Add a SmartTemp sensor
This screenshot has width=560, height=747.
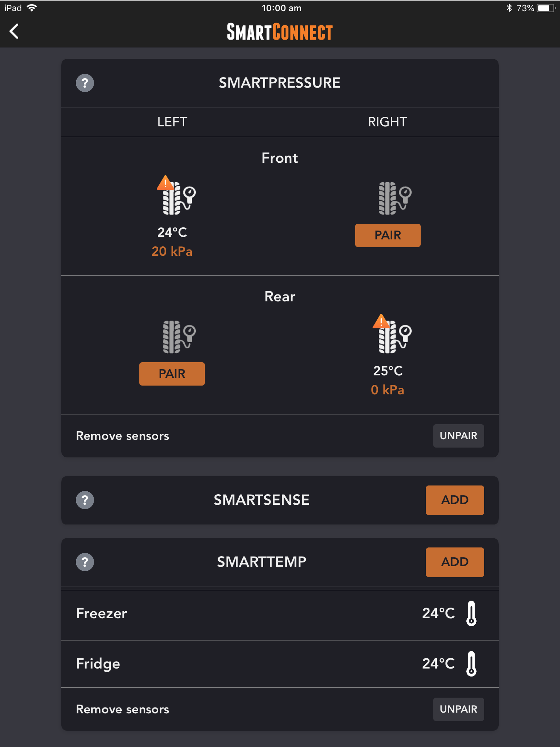455,562
